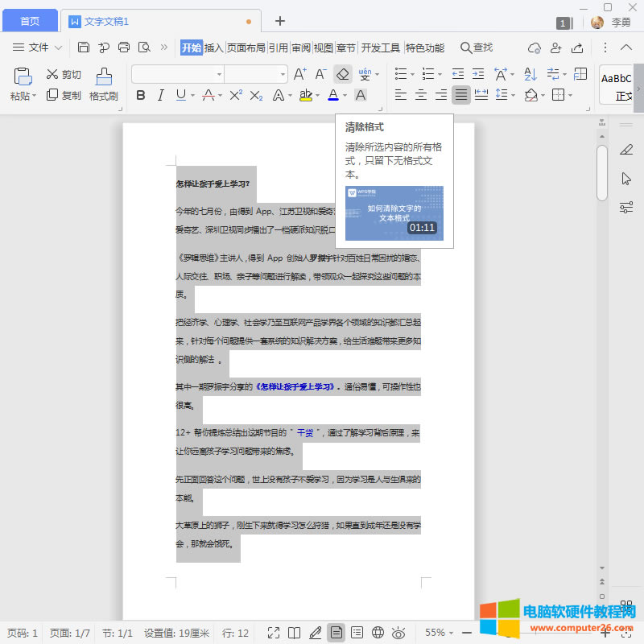Click the Clear Formatting eraser icon
The width and height of the screenshot is (644, 644).
tap(343, 74)
